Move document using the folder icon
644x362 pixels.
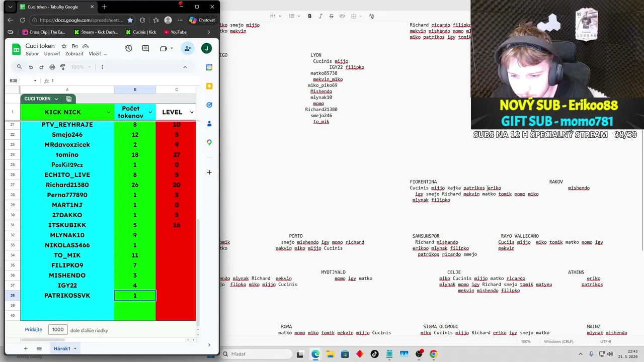(x=74, y=46)
